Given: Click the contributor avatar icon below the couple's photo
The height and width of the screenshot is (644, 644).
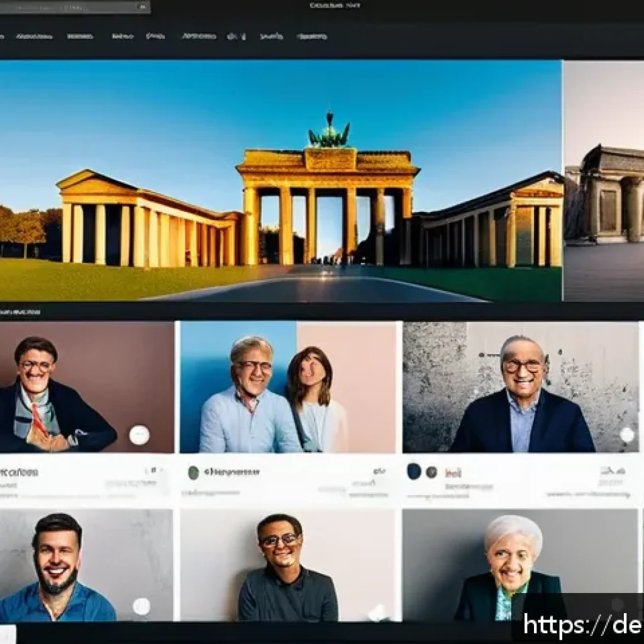Looking at the screenshot, I should tap(192, 470).
